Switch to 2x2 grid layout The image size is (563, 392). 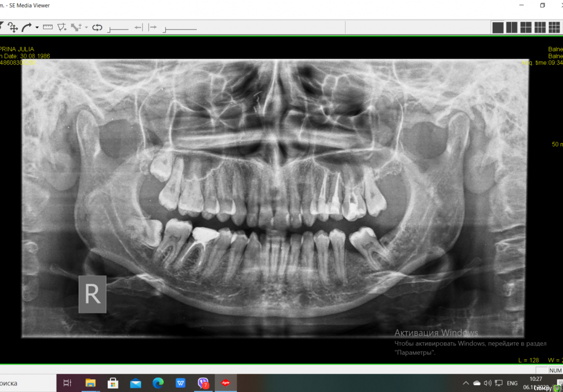(x=526, y=28)
